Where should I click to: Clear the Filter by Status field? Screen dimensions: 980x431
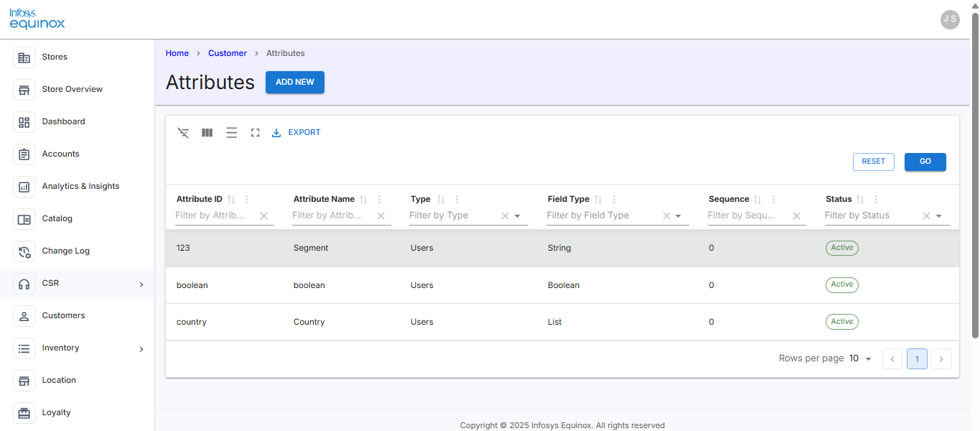pos(926,215)
